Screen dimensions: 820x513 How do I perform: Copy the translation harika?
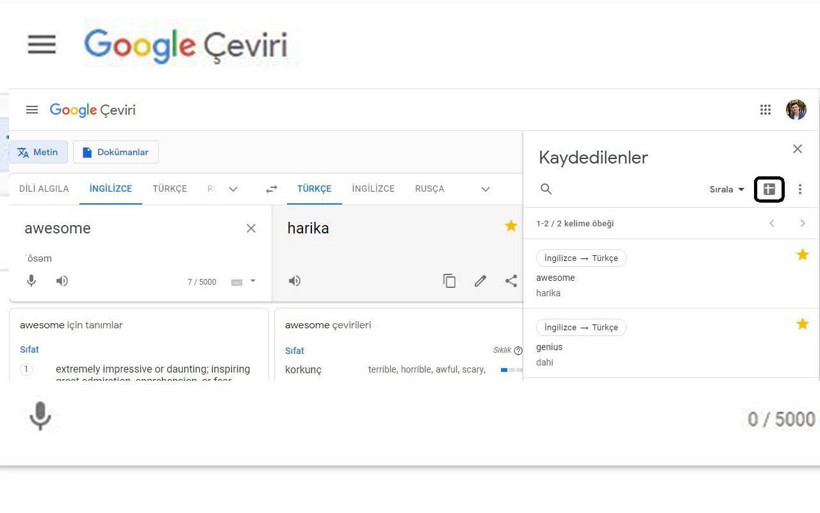coord(449,281)
